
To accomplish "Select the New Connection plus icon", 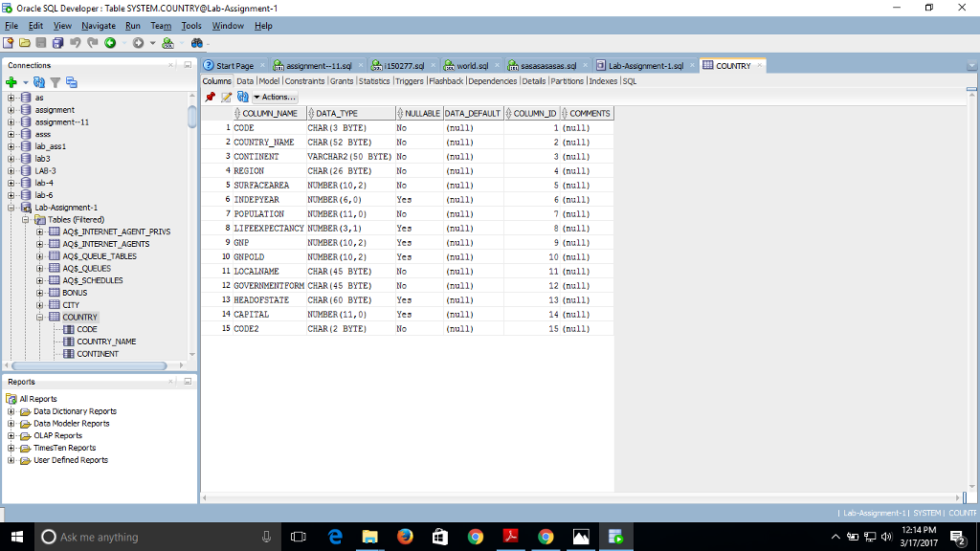I will 11,81.
